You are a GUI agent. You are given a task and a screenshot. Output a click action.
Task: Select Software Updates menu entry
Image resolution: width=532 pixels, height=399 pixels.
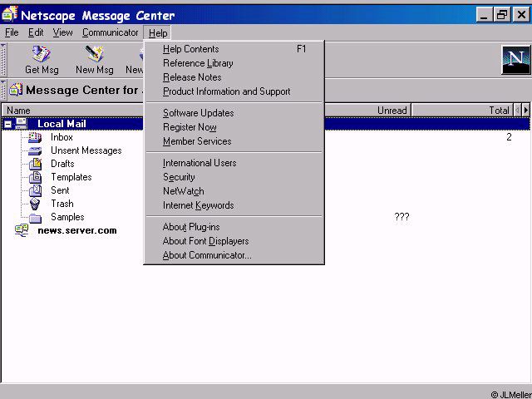click(234, 113)
